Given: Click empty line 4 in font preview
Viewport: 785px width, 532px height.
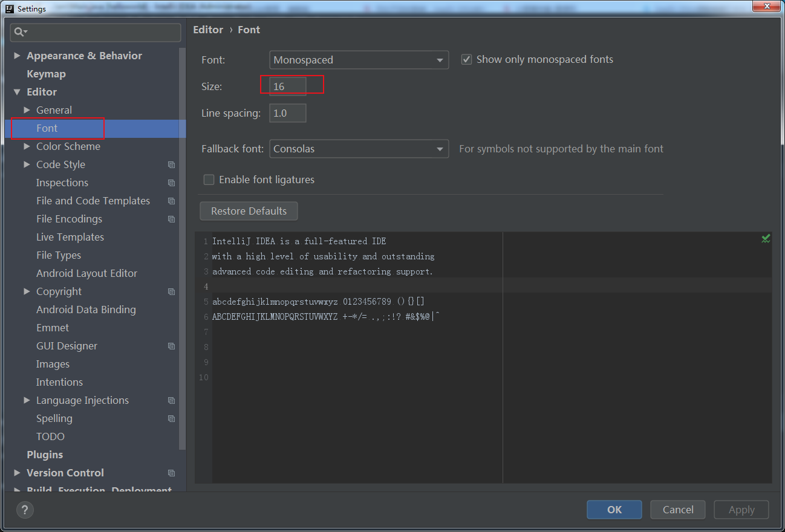Looking at the screenshot, I should point(484,287).
